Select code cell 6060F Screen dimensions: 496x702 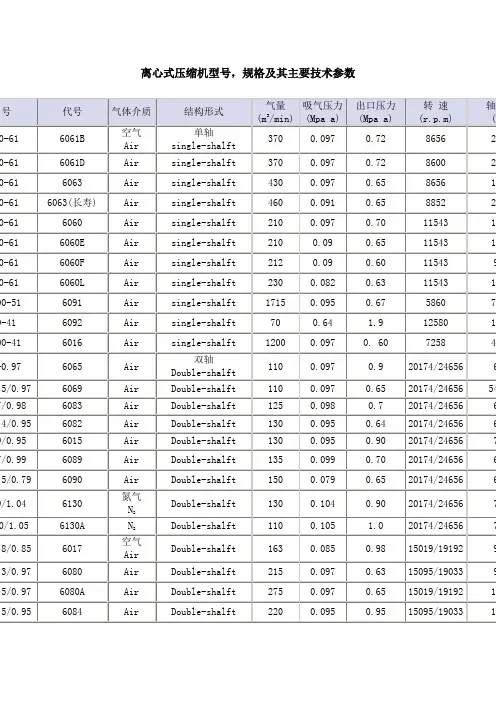point(73,263)
